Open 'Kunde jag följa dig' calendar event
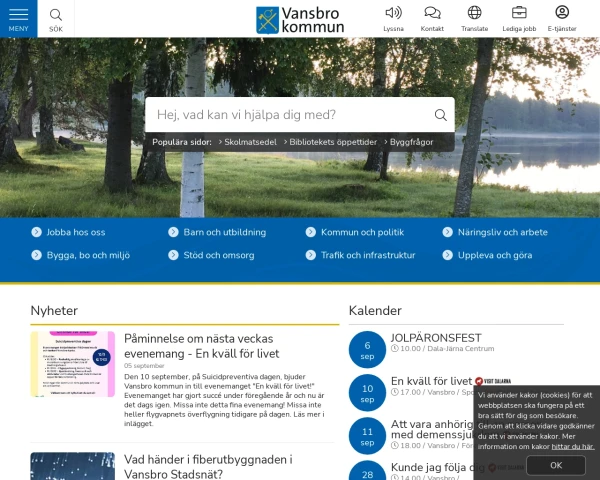Image resolution: width=600 pixels, height=480 pixels. (x=438, y=467)
